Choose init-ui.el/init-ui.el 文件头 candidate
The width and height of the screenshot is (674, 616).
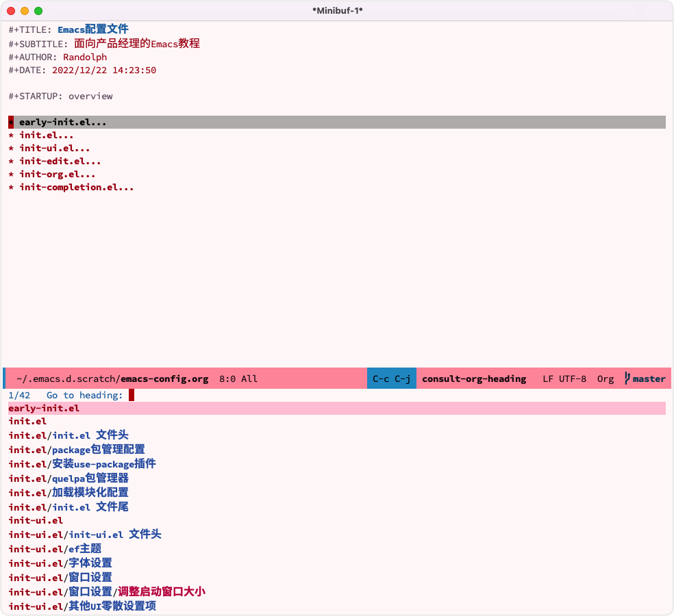[85, 535]
